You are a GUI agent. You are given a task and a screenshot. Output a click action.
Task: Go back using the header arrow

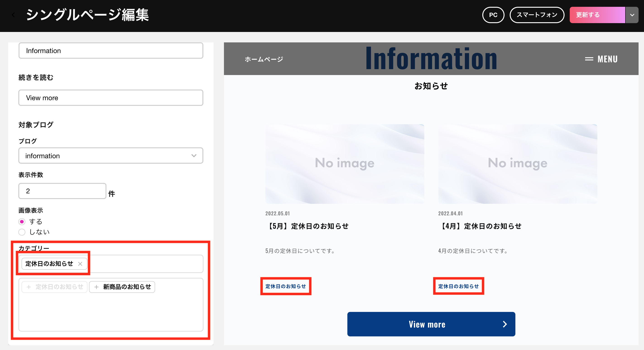14,15
